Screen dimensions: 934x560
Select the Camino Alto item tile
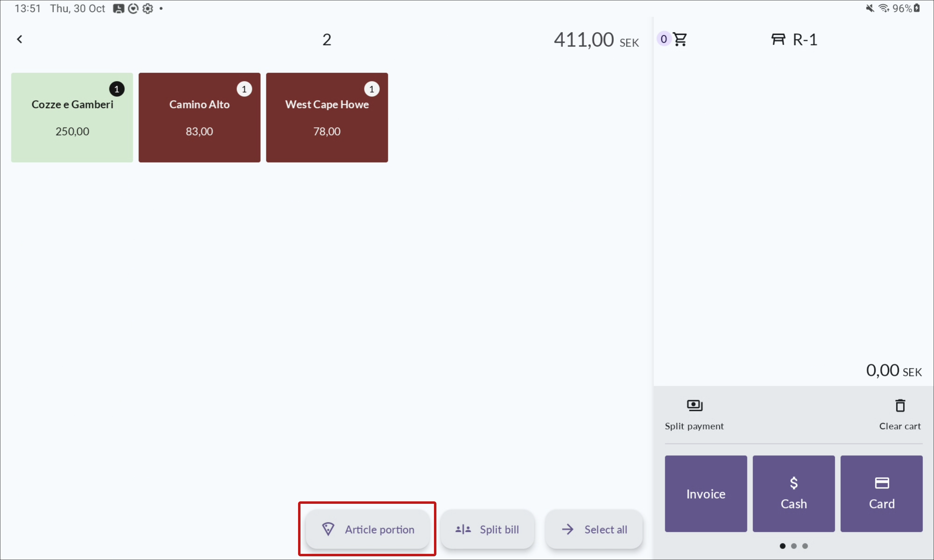[199, 117]
